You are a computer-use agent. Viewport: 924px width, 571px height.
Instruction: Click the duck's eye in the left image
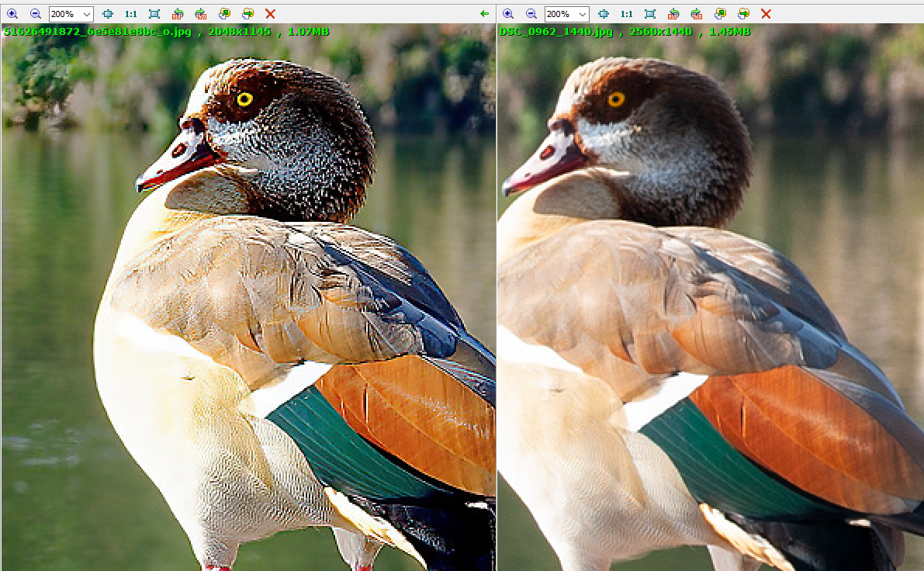(x=244, y=99)
